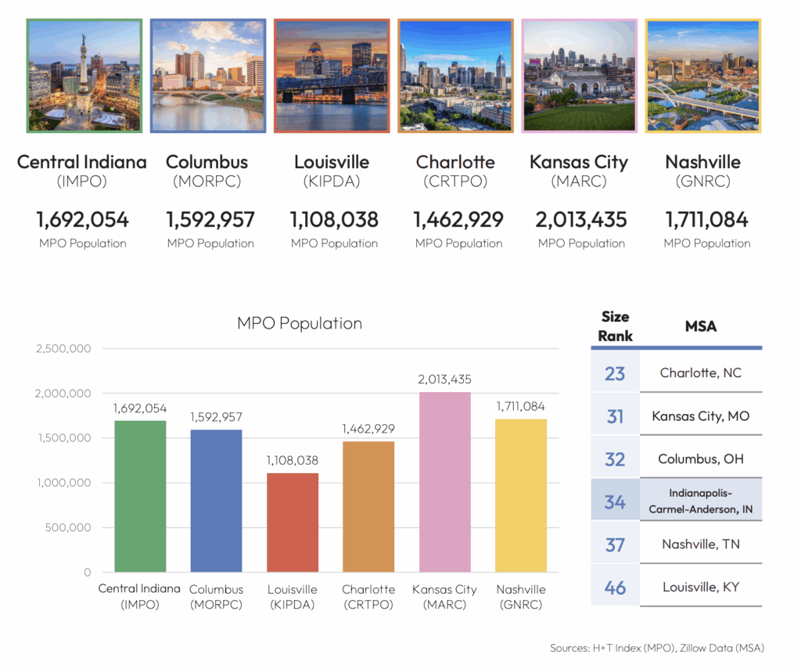Image resolution: width=801 pixels, height=672 pixels.
Task: Click the Kansas City (MARC) heading
Action: [x=579, y=171]
